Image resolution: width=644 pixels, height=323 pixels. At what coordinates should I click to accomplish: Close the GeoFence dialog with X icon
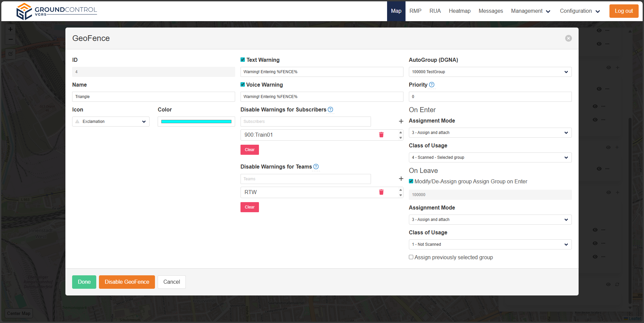point(568,38)
